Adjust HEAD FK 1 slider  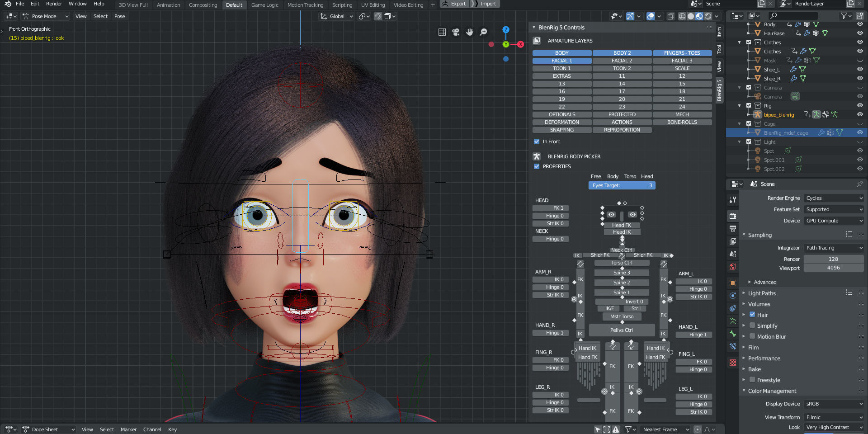click(551, 208)
